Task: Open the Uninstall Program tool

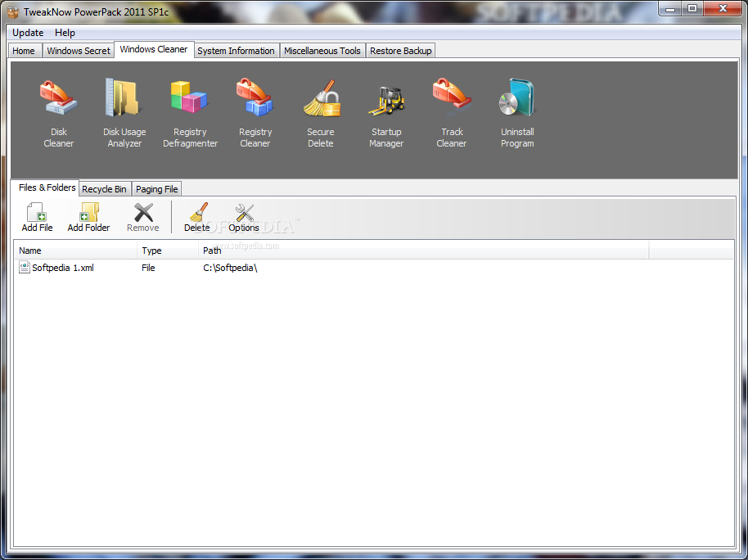Action: (517, 113)
